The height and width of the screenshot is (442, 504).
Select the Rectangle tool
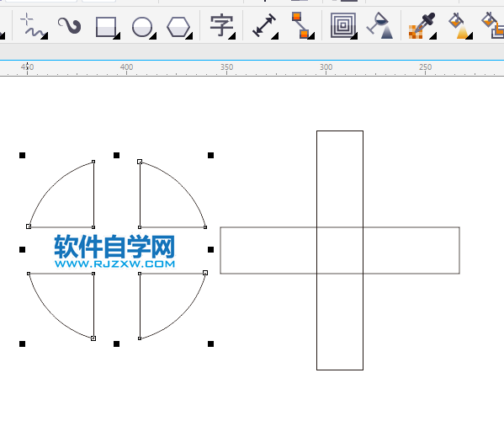pos(108,27)
